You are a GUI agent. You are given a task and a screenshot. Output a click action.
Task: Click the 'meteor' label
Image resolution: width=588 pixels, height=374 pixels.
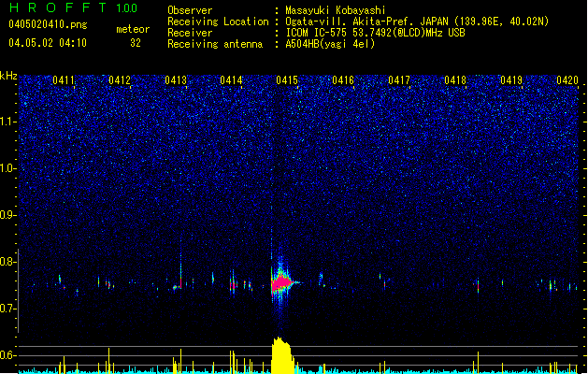point(133,29)
